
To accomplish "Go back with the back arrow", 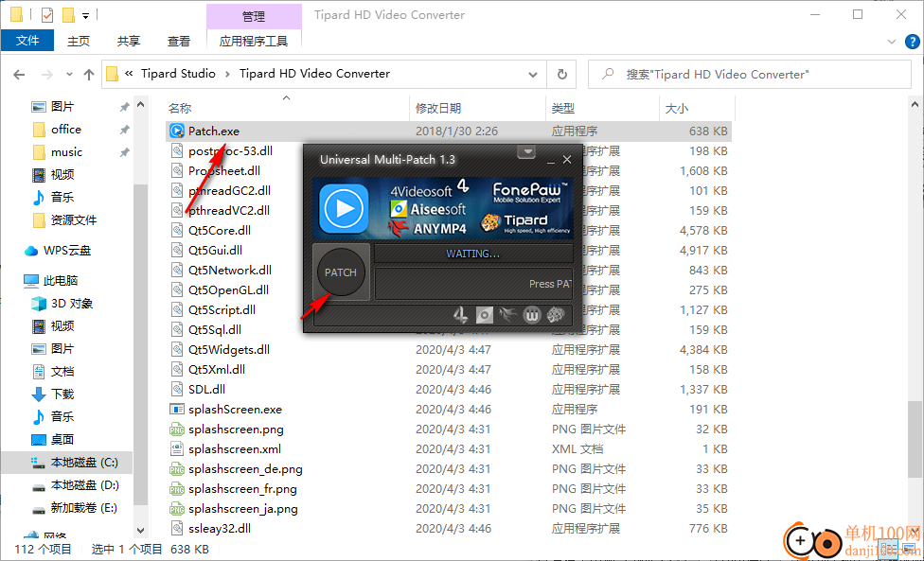I will (x=19, y=74).
